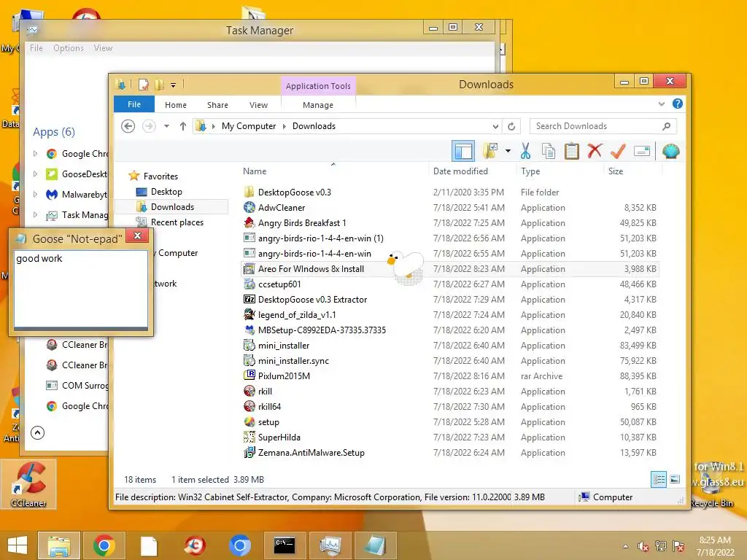The image size is (747, 560).
Task: Open the Manage application tools tab
Action: [318, 105]
